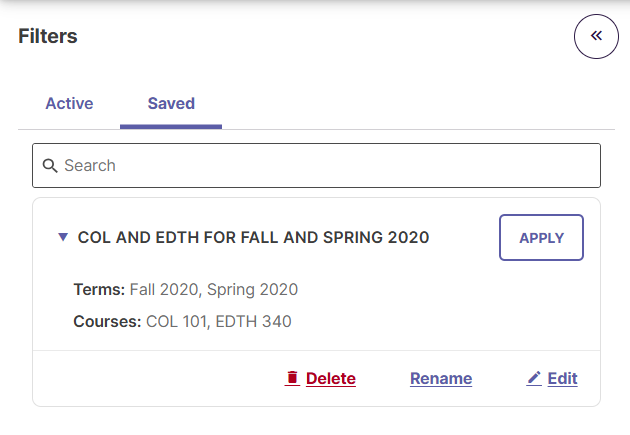Open Edit for the saved filter
This screenshot has height=435, width=630.
click(562, 378)
